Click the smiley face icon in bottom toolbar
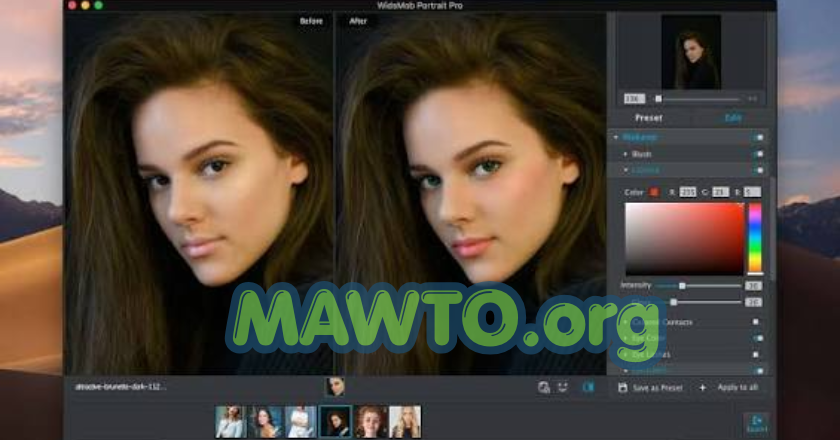This screenshot has width=840, height=440. pyautogui.click(x=563, y=387)
